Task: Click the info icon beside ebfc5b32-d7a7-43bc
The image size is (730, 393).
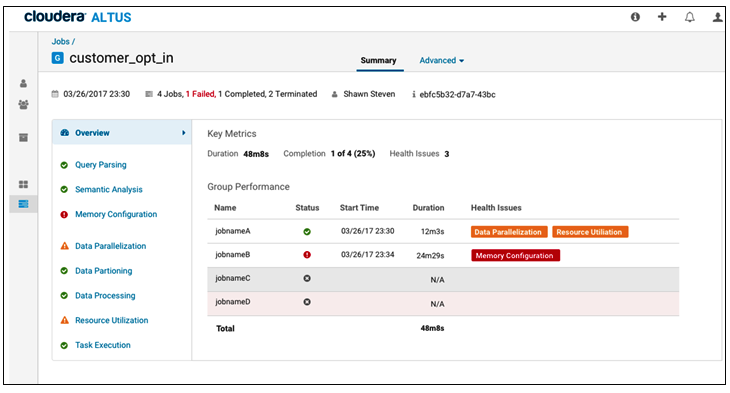Action: (x=413, y=95)
